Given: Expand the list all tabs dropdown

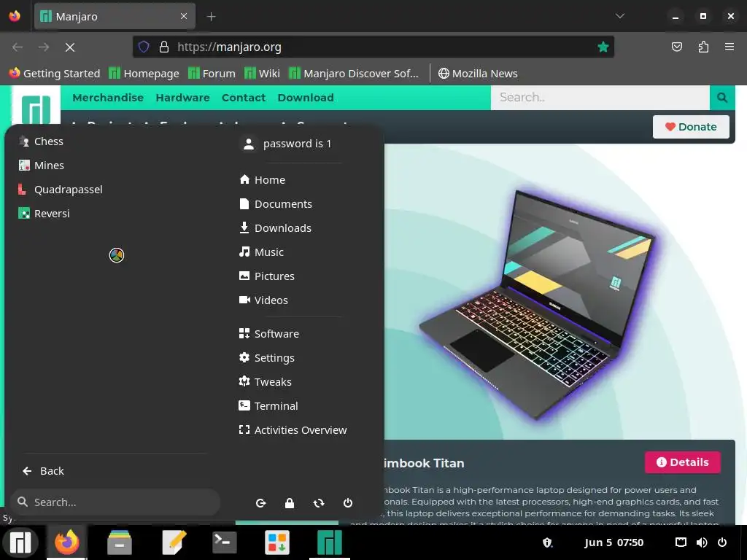Looking at the screenshot, I should (620, 16).
